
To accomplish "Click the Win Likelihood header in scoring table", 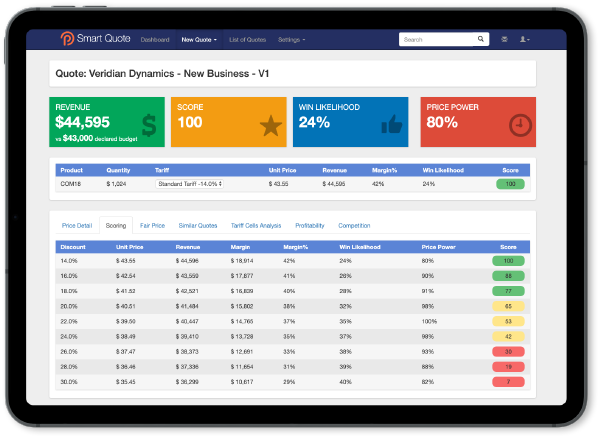I will pyautogui.click(x=360, y=247).
